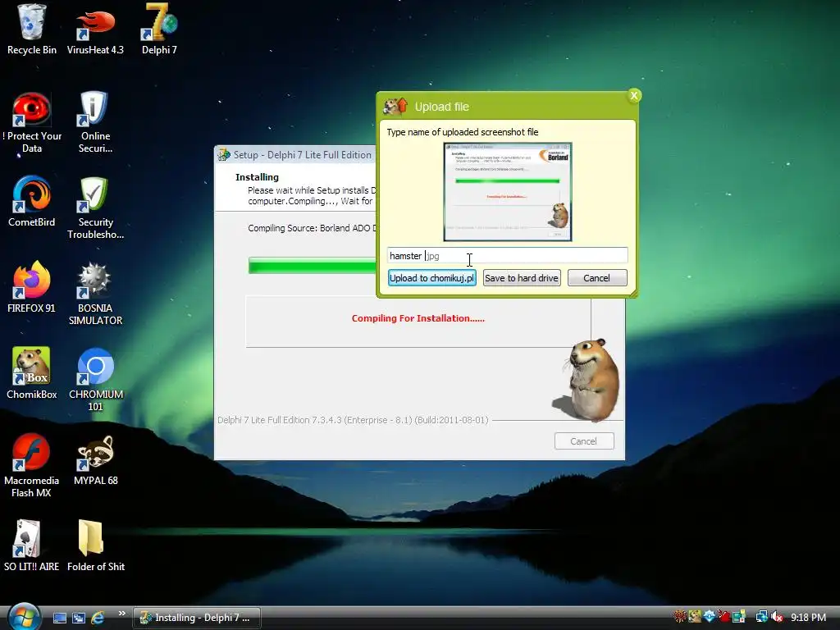Click the animated hamster mascot figure
Viewport: 840px width, 630px height.
(589, 379)
